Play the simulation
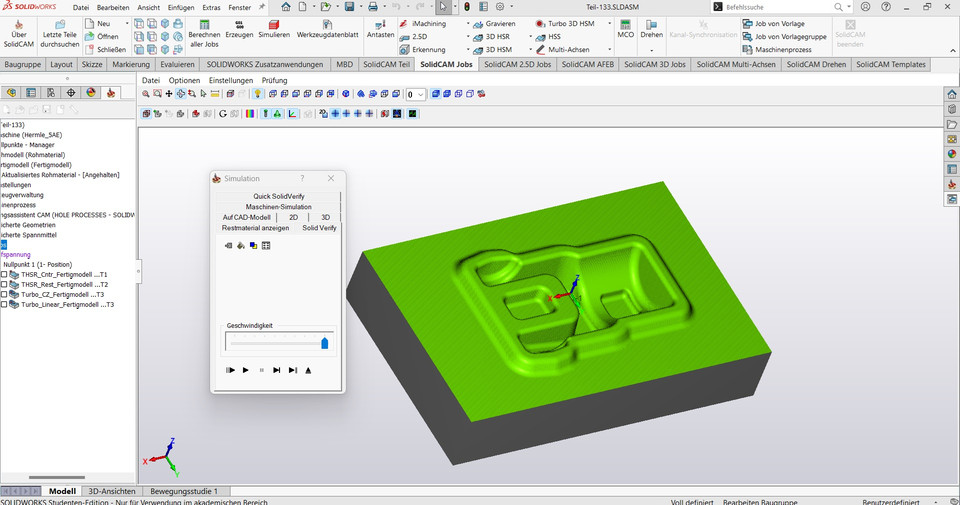 246,370
